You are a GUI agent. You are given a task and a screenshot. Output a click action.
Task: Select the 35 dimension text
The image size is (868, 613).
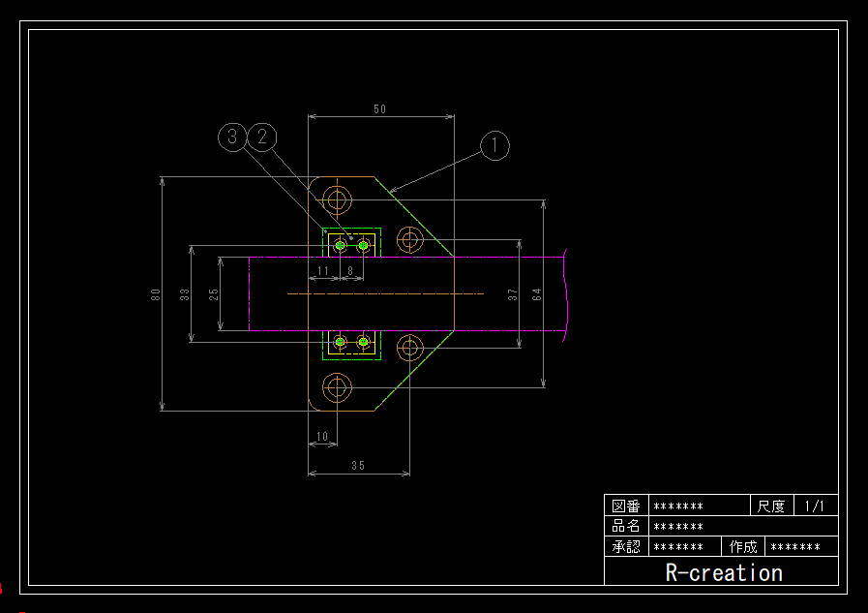click(358, 466)
